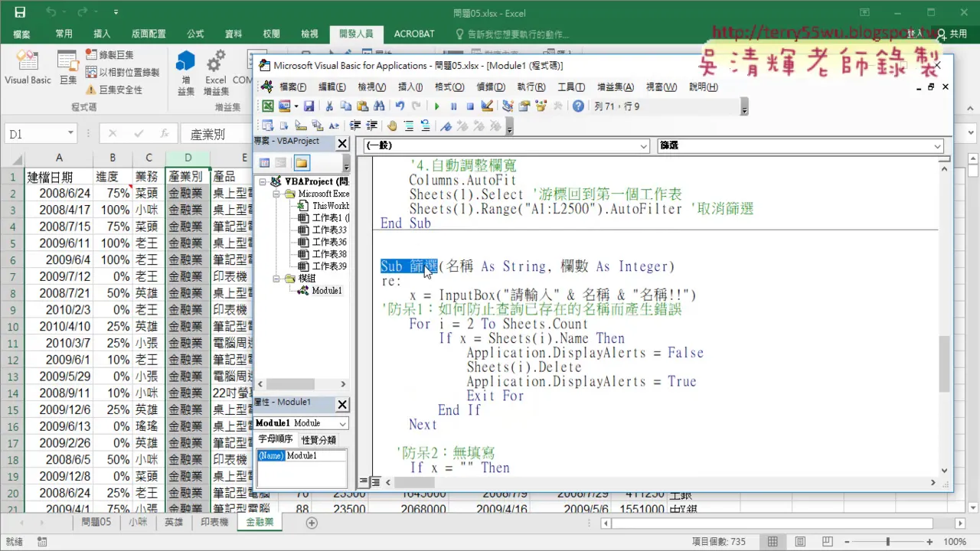This screenshot has height=551, width=980.
Task: Comment out the selected code block
Action: click(410, 126)
